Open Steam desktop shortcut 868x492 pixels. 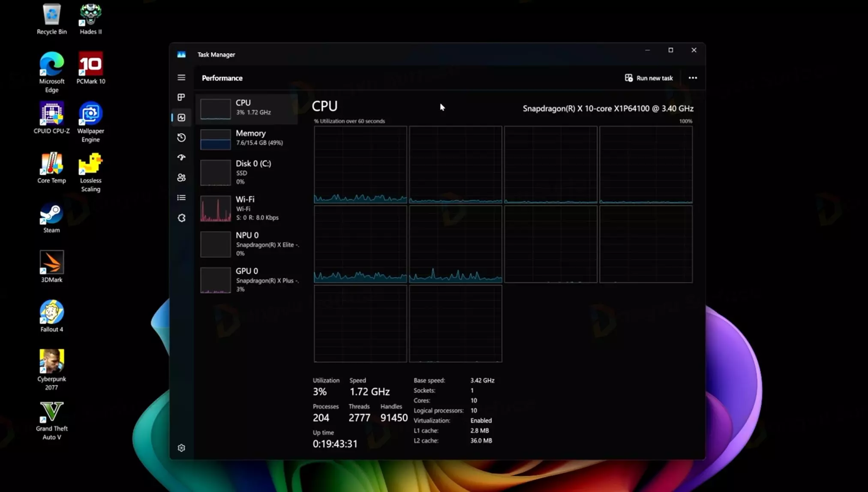51,218
